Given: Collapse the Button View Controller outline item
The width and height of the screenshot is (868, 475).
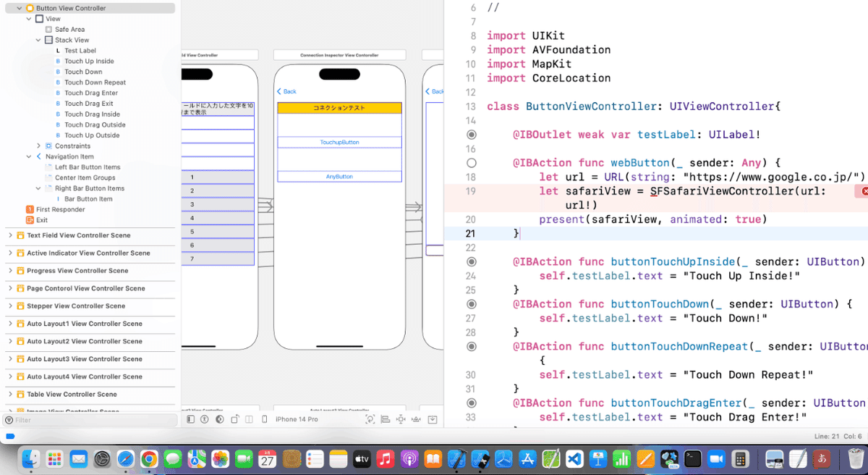Looking at the screenshot, I should (x=19, y=8).
